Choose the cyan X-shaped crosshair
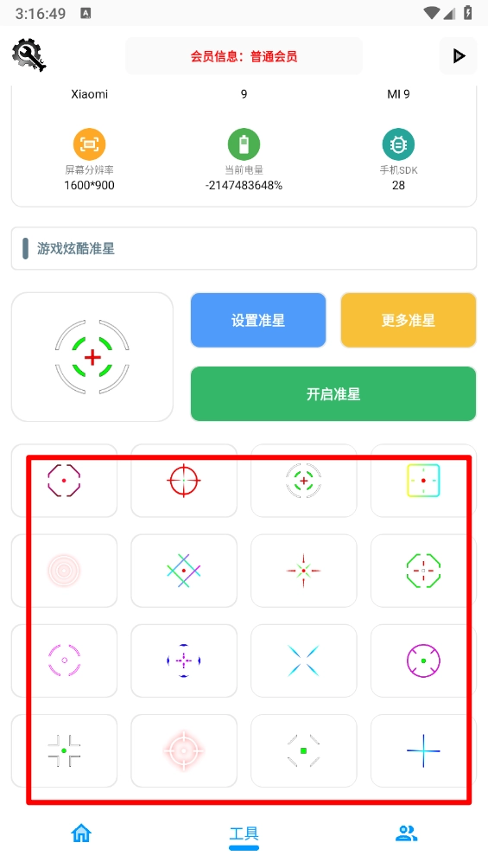Viewport: 488px width, 868px height. [304, 661]
